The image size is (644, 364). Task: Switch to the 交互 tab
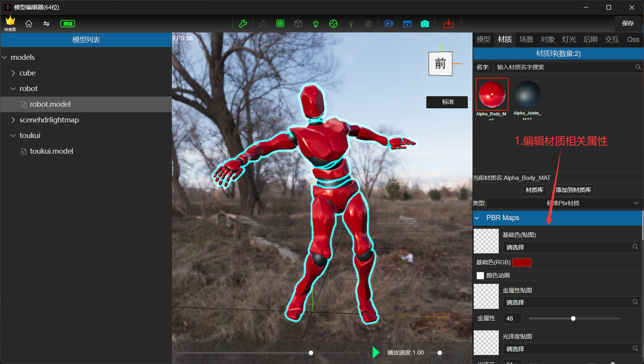click(612, 39)
